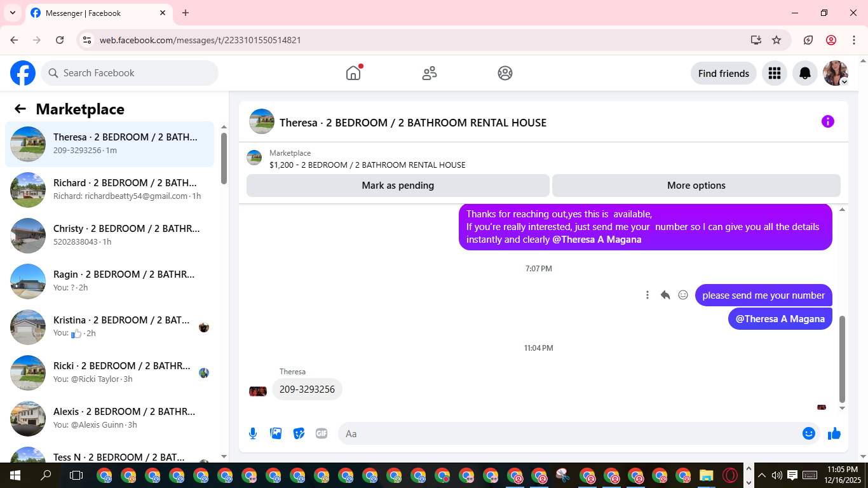Image resolution: width=868 pixels, height=488 pixels.
Task: Show hidden system tray icons
Action: [x=762, y=475]
